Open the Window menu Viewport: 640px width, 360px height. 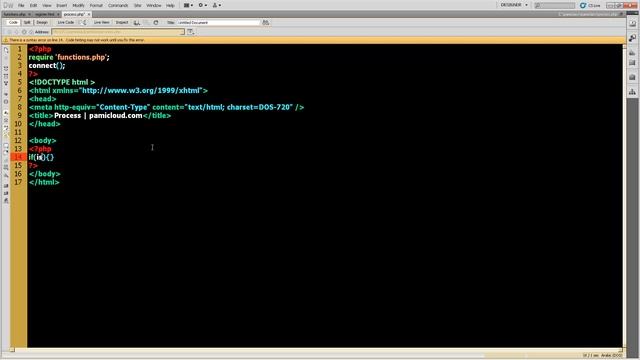pyautogui.click(x=154, y=5)
